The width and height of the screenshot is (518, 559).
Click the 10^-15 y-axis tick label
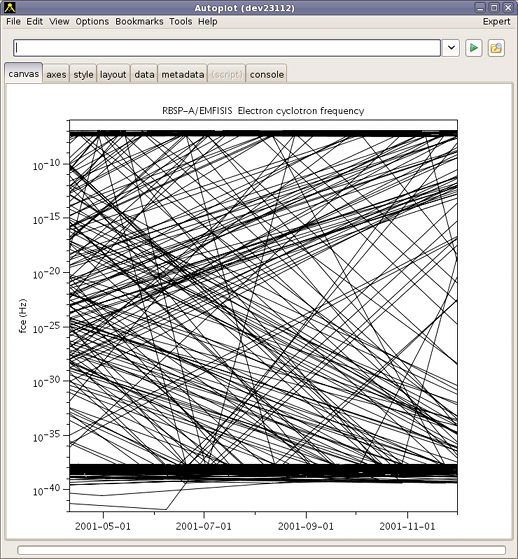[x=47, y=219]
